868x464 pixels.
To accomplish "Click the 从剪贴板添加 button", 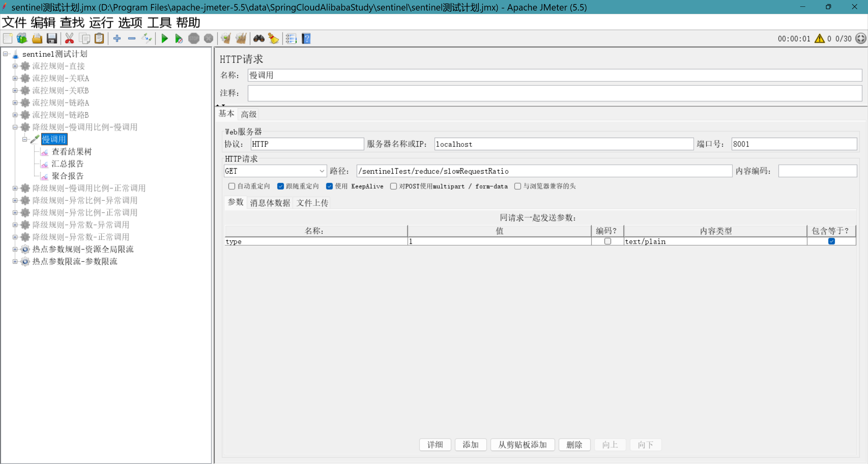I will pos(522,445).
